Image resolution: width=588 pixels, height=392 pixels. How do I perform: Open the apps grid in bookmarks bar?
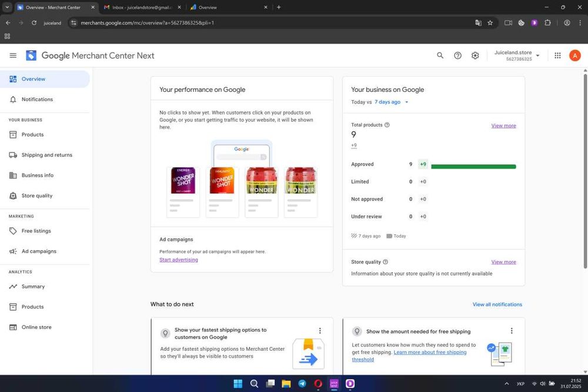tap(7, 36)
